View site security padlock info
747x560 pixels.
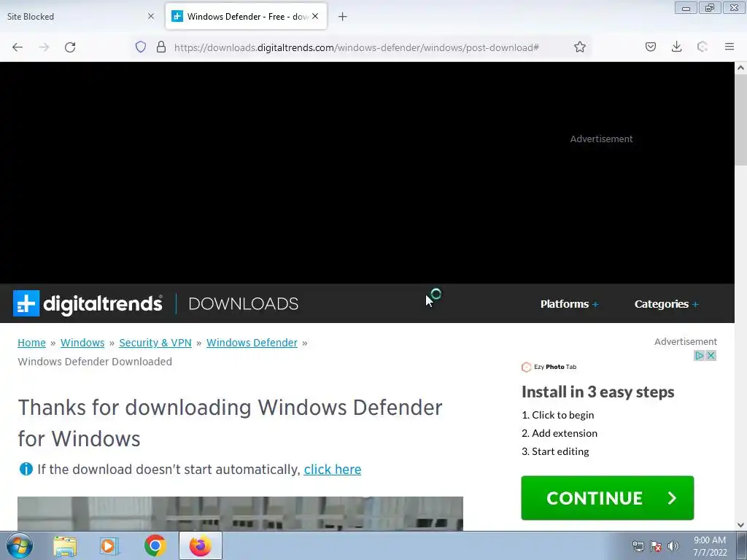[161, 47]
